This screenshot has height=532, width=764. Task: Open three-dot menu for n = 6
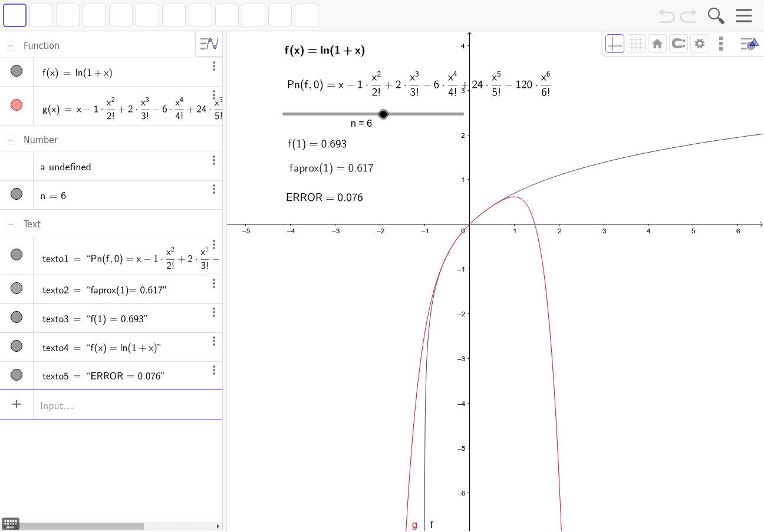click(x=214, y=189)
